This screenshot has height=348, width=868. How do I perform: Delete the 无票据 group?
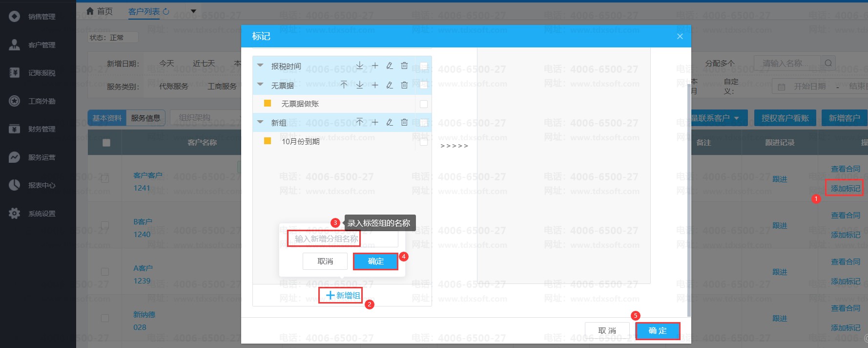(404, 85)
